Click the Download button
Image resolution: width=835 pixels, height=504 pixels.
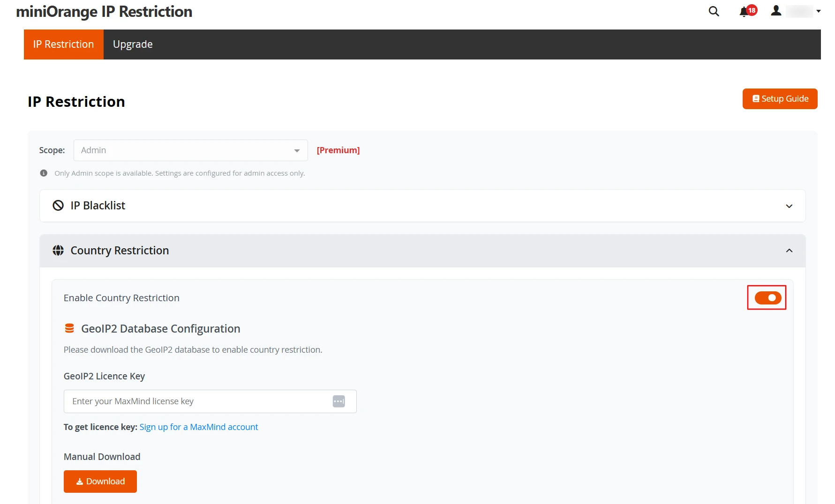(100, 482)
